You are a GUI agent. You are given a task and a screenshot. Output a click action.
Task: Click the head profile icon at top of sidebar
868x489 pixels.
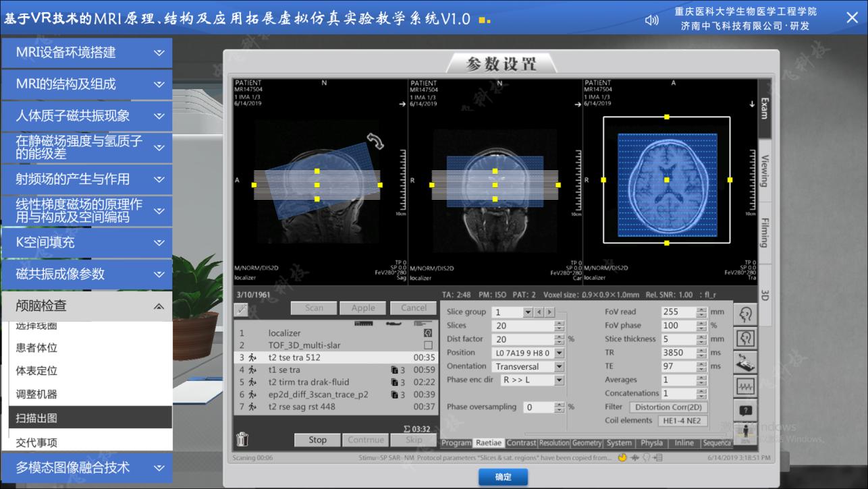[746, 314]
